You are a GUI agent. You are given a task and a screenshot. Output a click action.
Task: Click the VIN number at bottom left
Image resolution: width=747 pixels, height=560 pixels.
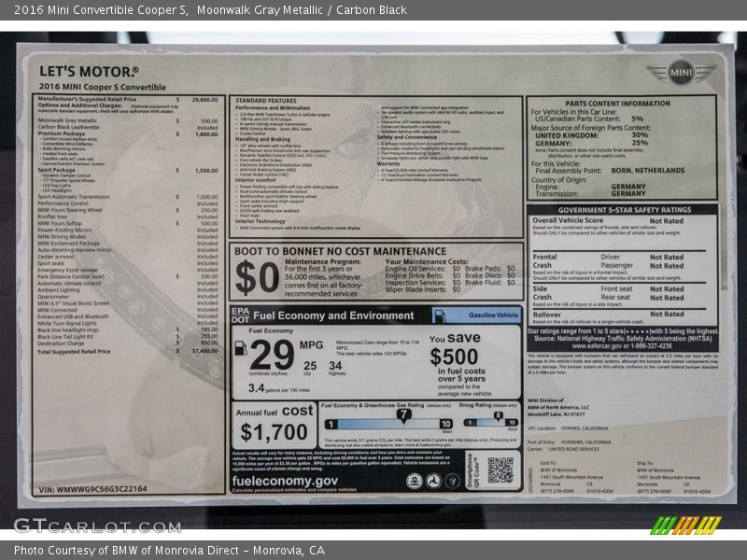click(92, 489)
